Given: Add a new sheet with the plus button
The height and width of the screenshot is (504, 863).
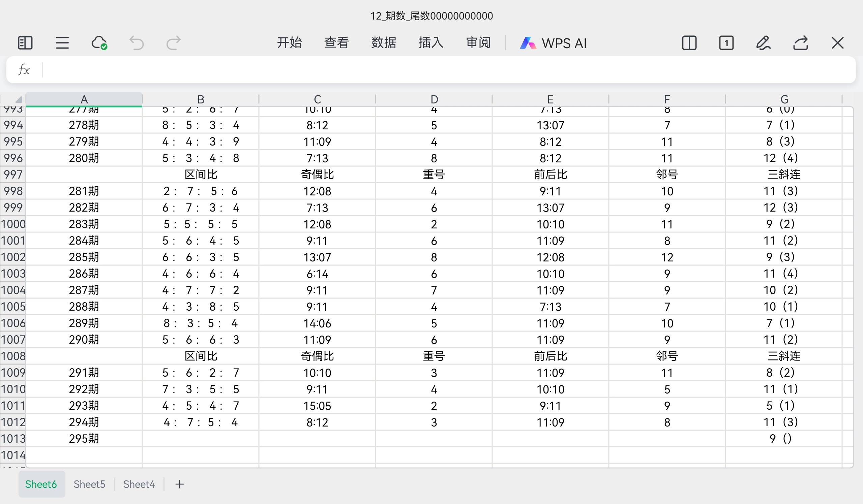Looking at the screenshot, I should [179, 484].
